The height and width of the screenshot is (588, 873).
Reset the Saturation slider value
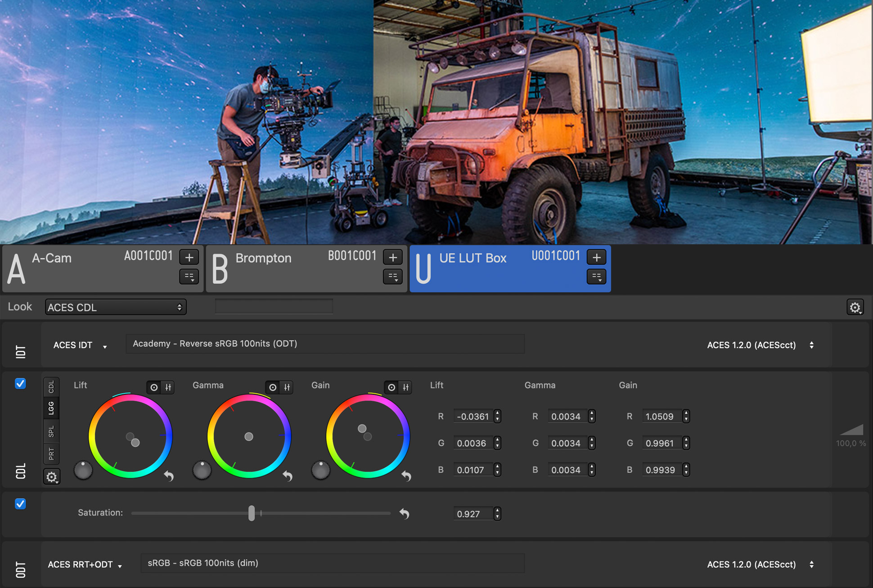[404, 513]
